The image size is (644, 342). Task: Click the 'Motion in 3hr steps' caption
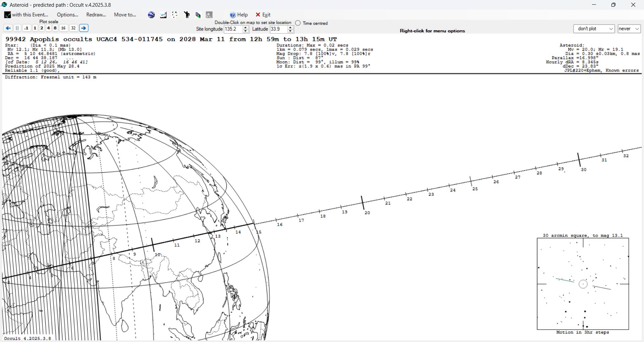point(583,332)
